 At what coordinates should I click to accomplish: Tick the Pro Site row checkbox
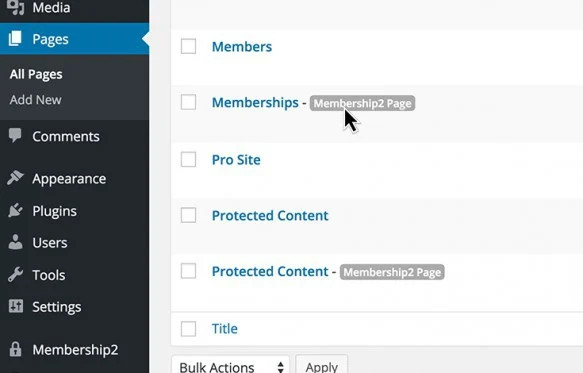tap(189, 160)
